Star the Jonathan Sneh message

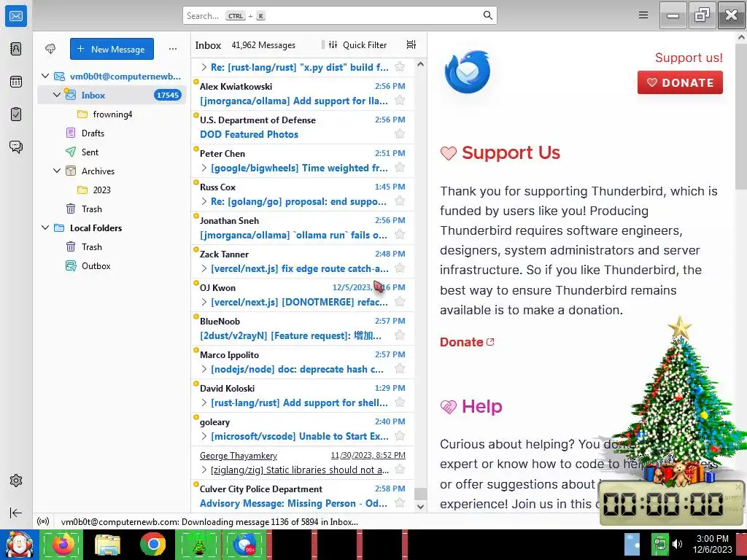pos(400,234)
